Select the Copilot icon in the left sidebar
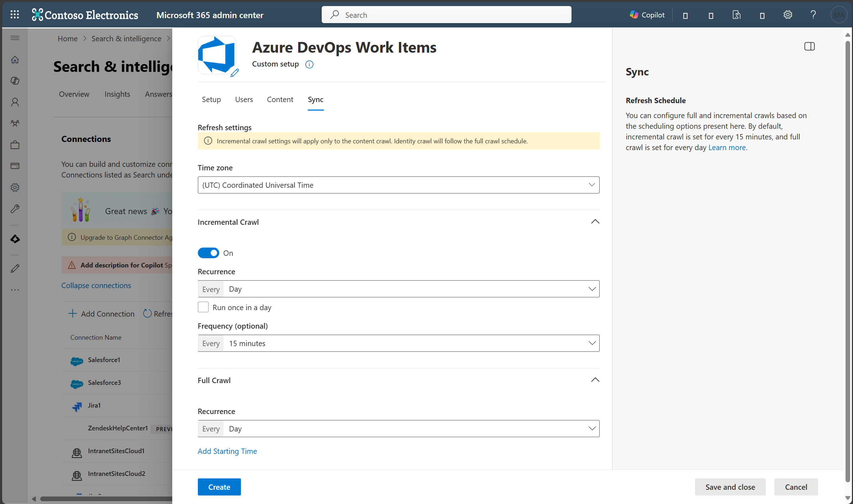 pos(15,81)
